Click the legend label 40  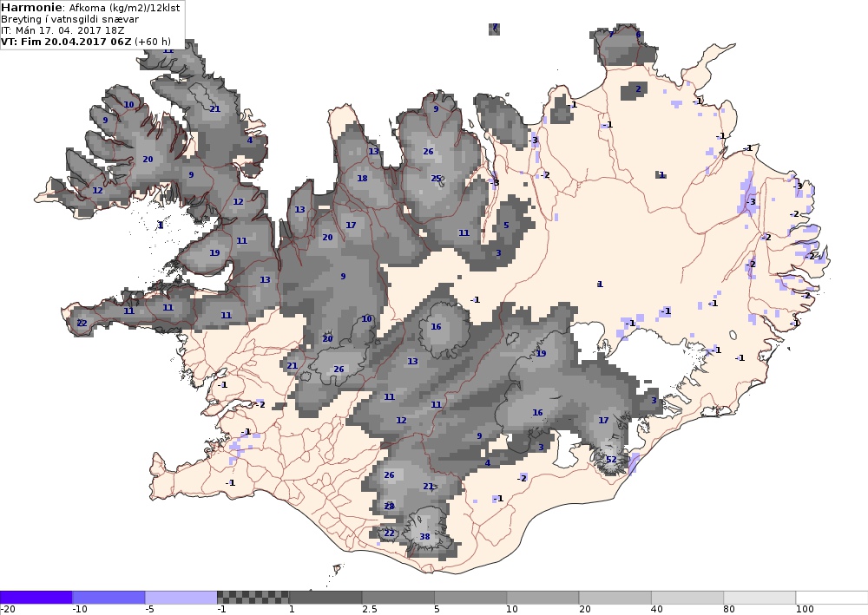click(x=658, y=610)
